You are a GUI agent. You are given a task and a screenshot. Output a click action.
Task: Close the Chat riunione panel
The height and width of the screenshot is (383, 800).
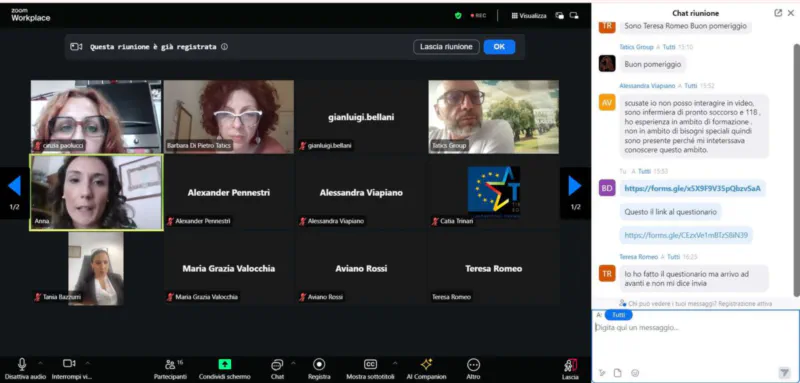point(791,13)
